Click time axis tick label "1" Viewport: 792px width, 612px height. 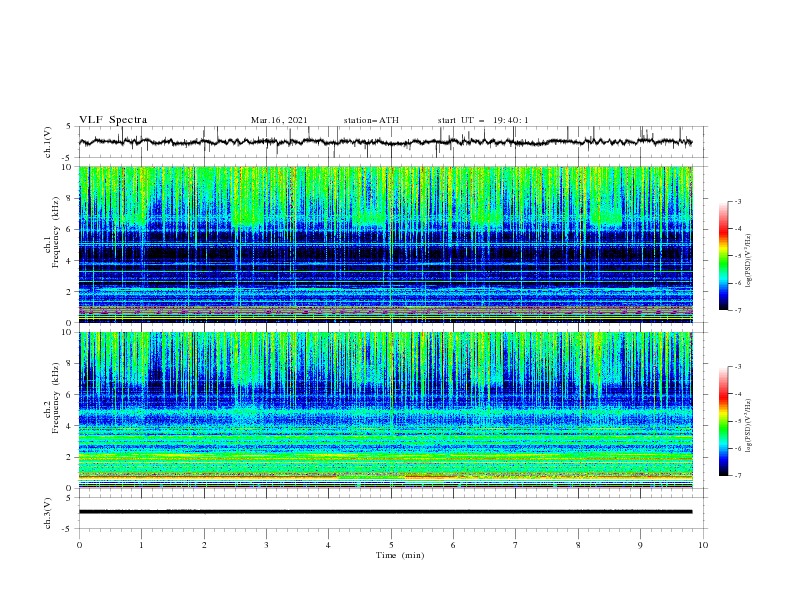(x=141, y=545)
